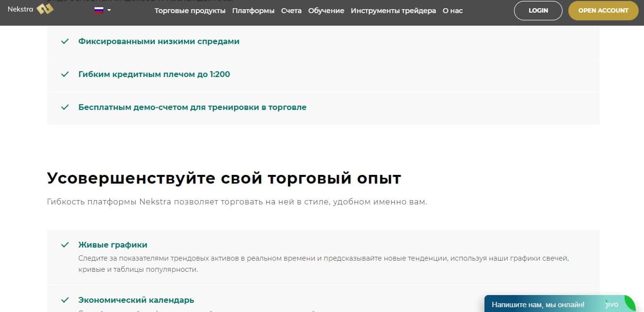
Task: Select the Живые графики heading
Action: point(113,245)
